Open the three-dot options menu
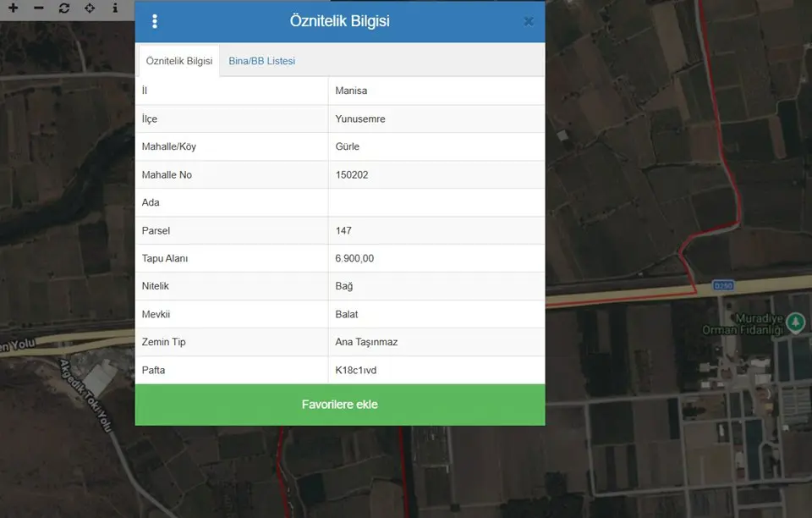This screenshot has height=518, width=812. (154, 21)
